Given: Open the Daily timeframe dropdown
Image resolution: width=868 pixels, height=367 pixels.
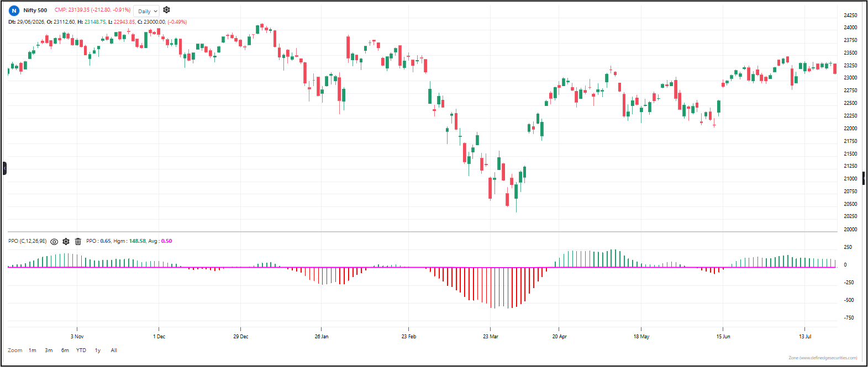Looking at the screenshot, I should [x=147, y=11].
